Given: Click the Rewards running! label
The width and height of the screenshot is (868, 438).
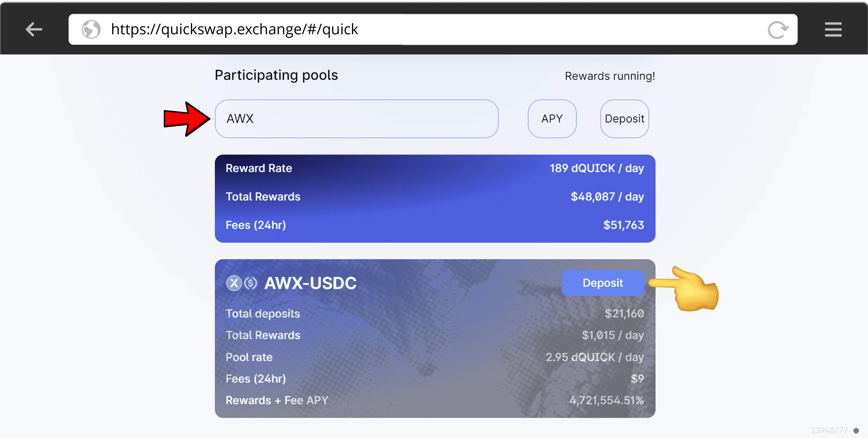Looking at the screenshot, I should [x=610, y=76].
